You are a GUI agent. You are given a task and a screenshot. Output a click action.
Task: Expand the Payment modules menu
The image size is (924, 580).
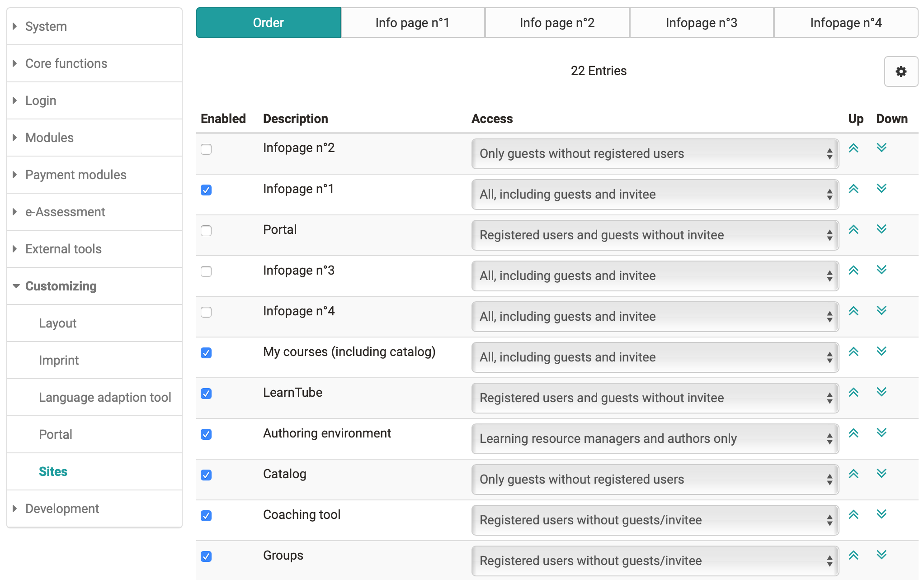[75, 175]
